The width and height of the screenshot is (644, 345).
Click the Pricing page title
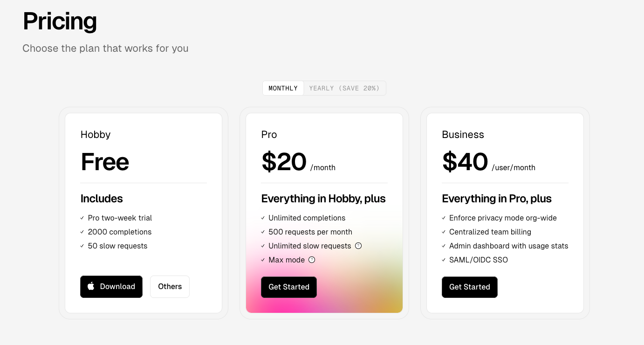(59, 21)
